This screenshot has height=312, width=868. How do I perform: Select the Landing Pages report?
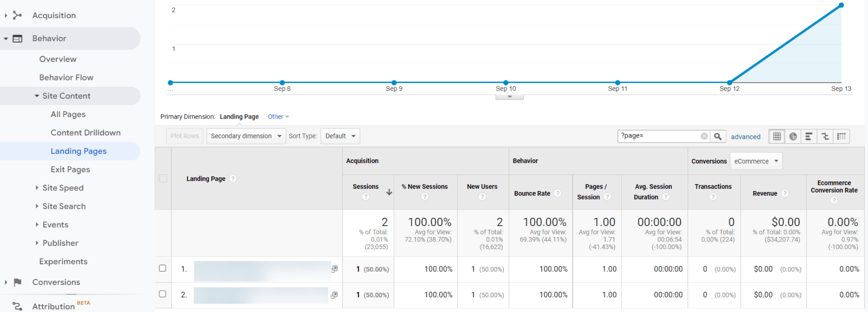[79, 151]
